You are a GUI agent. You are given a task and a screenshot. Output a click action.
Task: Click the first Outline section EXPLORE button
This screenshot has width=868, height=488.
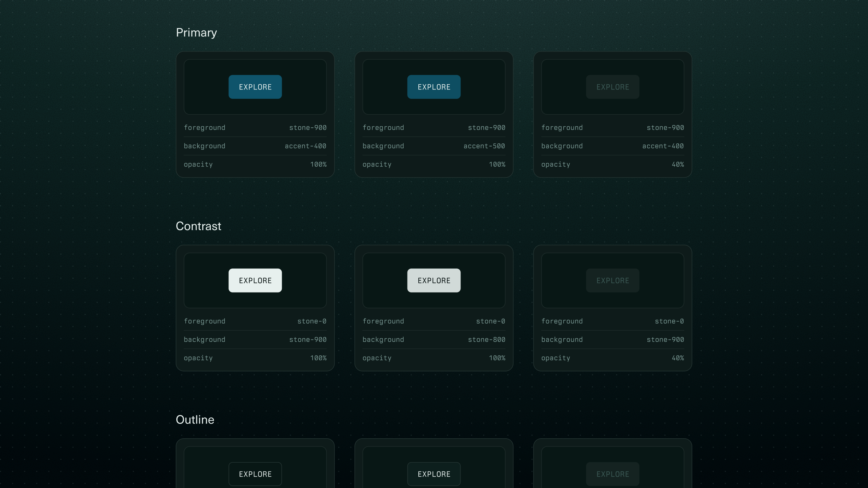[x=255, y=474]
